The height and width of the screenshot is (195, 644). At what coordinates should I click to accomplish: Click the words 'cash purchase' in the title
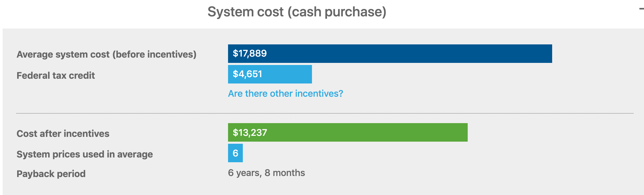click(337, 12)
